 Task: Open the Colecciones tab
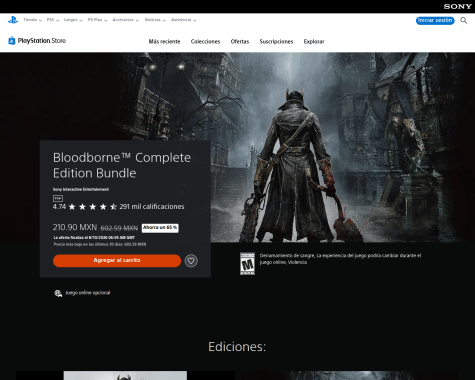click(205, 42)
